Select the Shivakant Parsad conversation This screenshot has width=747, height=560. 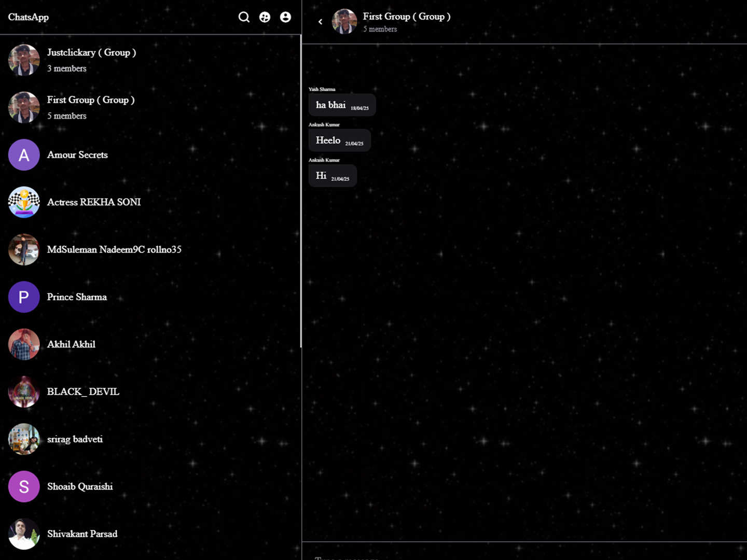pos(82,534)
